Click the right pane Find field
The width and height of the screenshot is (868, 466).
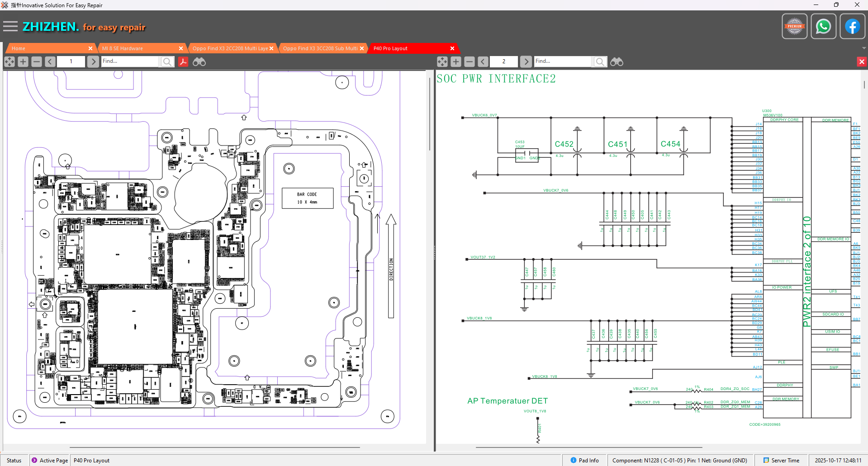pyautogui.click(x=563, y=61)
